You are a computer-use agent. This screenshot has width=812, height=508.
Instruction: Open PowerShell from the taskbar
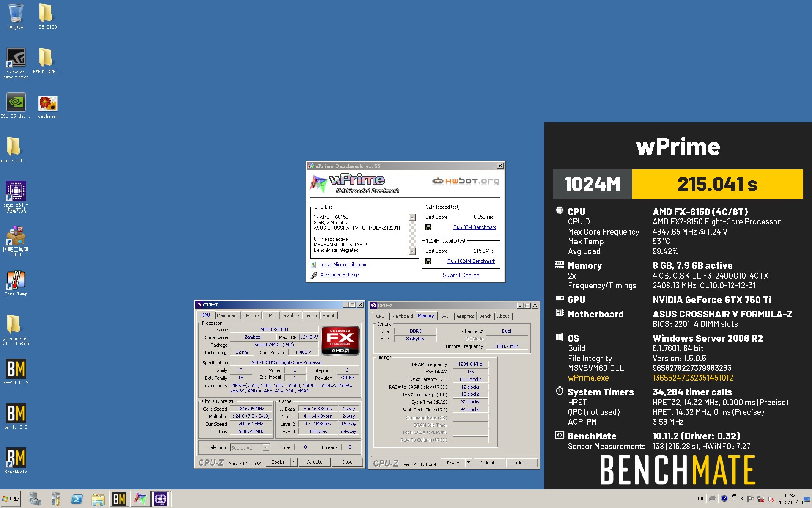pos(77,499)
